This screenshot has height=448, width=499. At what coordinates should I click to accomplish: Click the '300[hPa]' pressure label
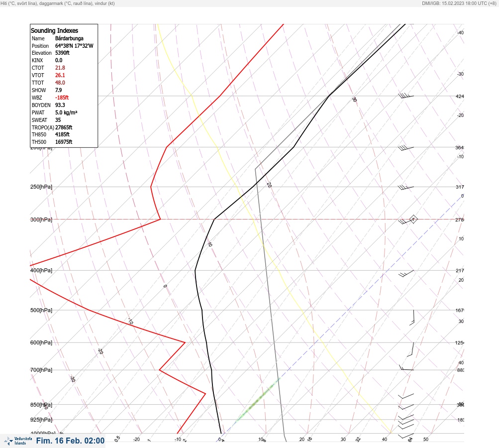click(x=41, y=220)
